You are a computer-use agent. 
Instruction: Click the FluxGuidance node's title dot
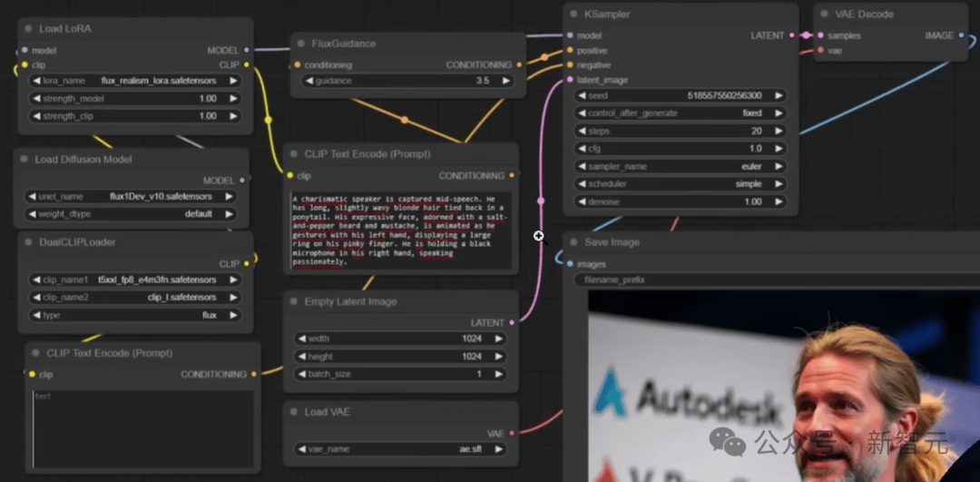(301, 44)
